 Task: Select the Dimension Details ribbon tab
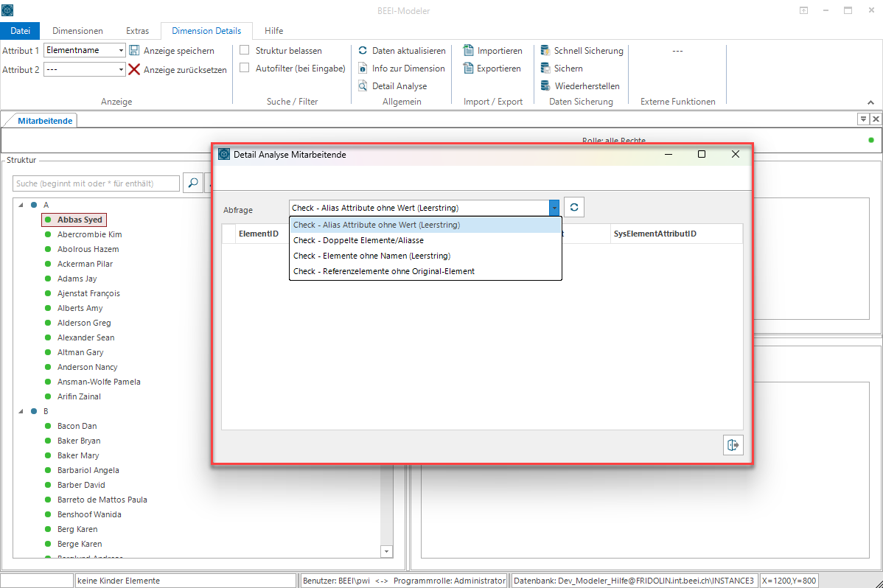tap(206, 30)
